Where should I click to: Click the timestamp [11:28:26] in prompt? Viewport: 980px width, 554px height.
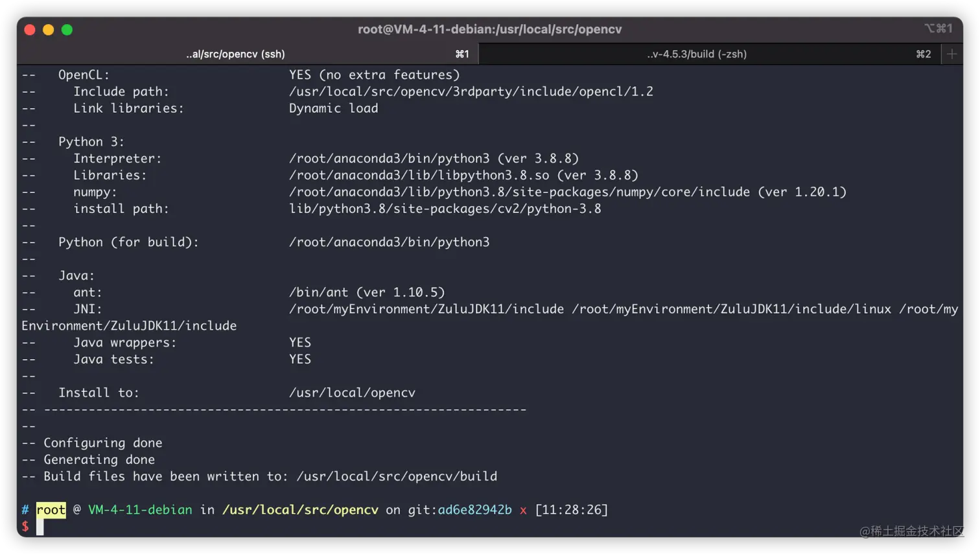click(x=571, y=510)
